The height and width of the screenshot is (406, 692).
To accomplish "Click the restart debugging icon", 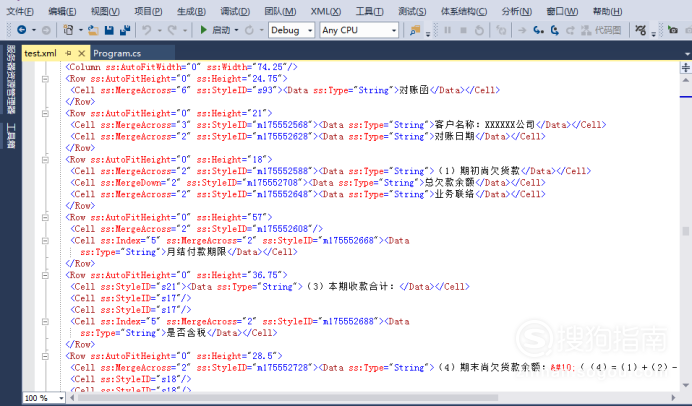I will coord(479,30).
